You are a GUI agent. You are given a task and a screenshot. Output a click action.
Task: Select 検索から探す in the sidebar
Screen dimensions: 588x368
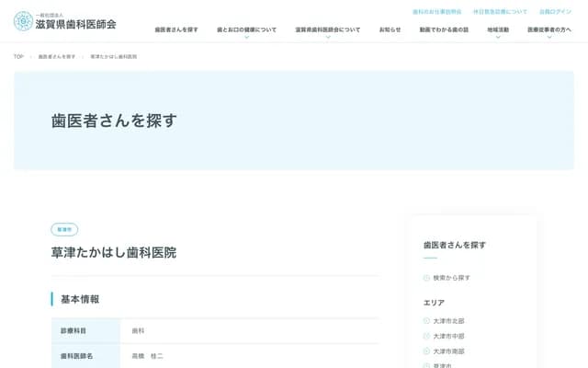451,278
